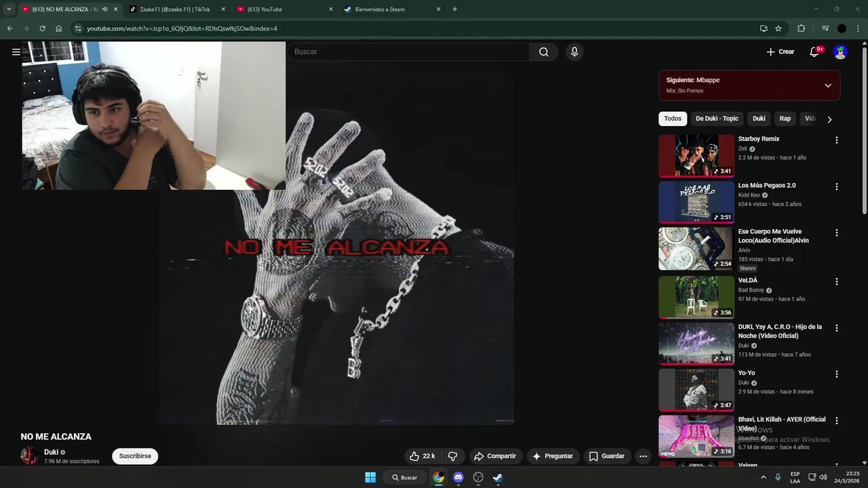Image resolution: width=868 pixels, height=488 pixels.
Task: Mute the playing NO ME ALCANZA tab
Action: pos(104,9)
